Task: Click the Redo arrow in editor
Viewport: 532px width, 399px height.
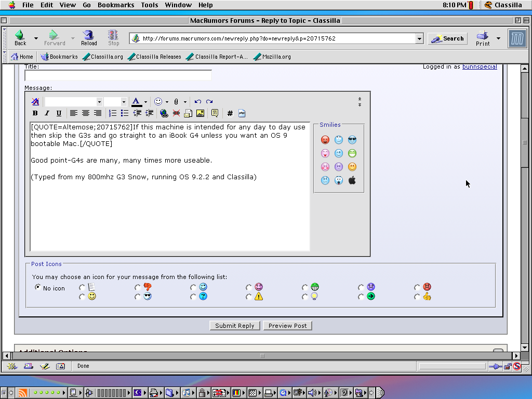Action: pyautogui.click(x=209, y=101)
